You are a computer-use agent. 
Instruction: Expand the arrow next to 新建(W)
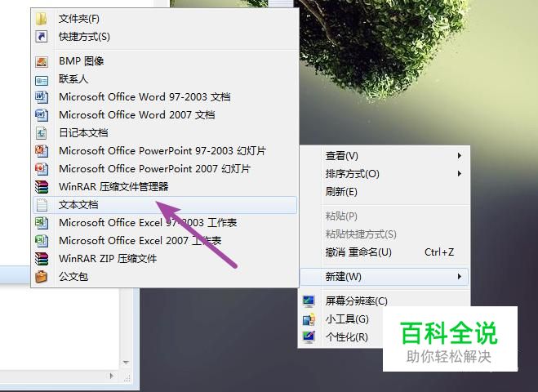pos(460,277)
